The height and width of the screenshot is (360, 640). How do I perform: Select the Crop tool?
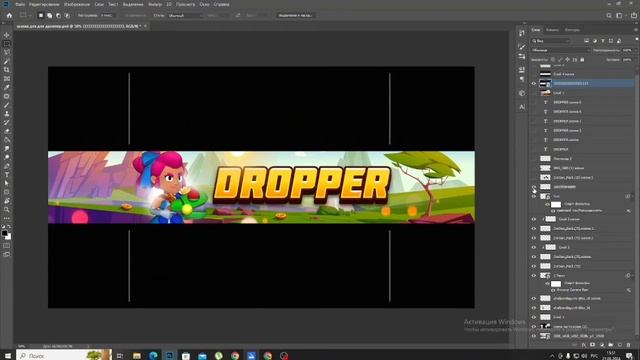(7, 70)
